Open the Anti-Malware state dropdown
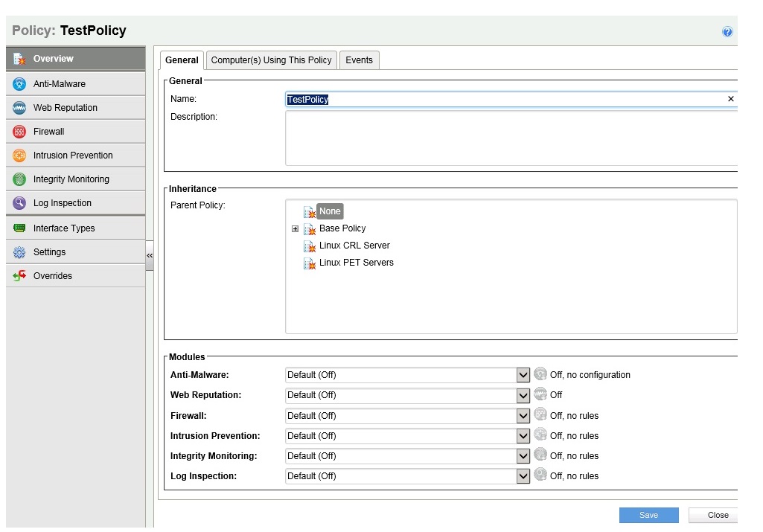Screen dimensions: 763x532 523,375
